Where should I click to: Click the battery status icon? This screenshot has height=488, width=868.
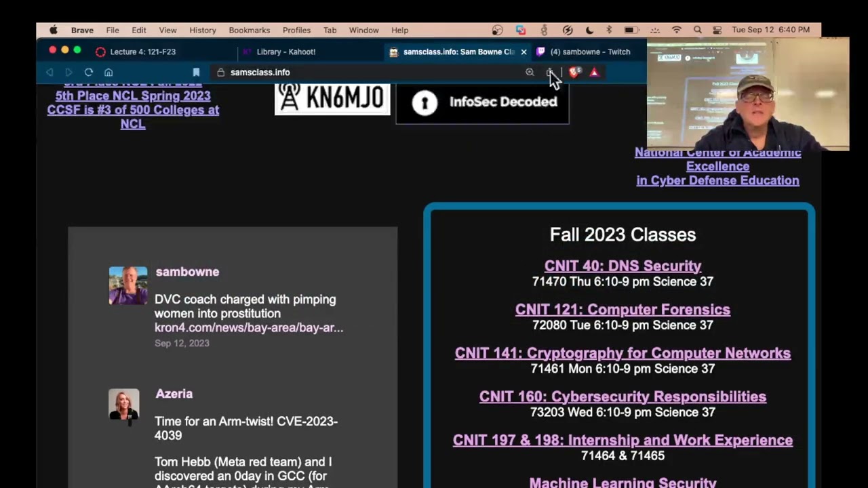pyautogui.click(x=631, y=30)
